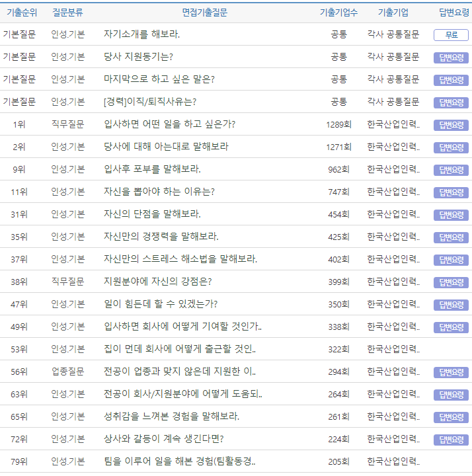
Task: Open 답변요령 for 당사 지원동기는?
Action: point(451,58)
